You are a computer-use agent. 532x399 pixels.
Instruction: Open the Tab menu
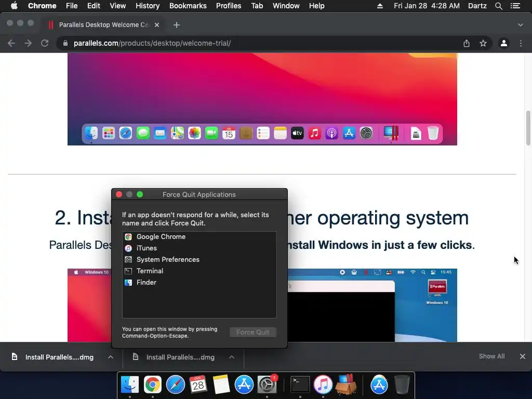tap(257, 6)
